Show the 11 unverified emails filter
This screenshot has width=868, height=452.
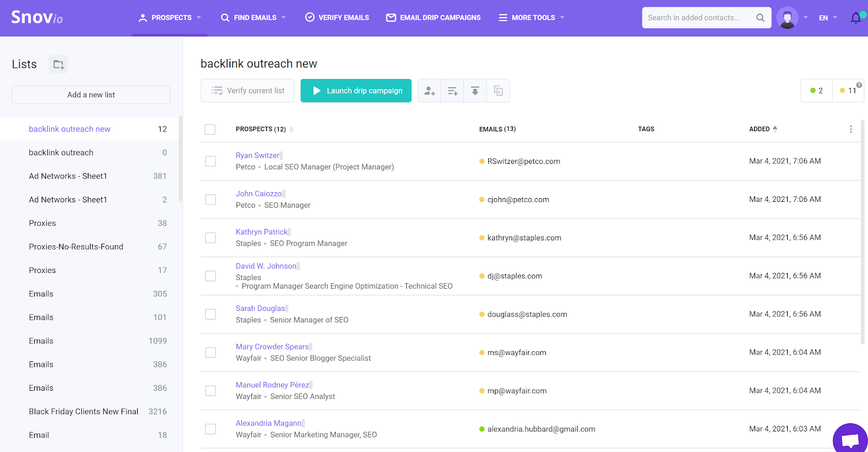coord(848,91)
